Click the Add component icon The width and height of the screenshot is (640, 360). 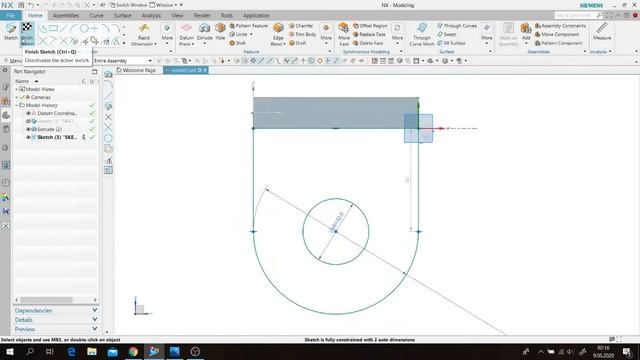(526, 29)
